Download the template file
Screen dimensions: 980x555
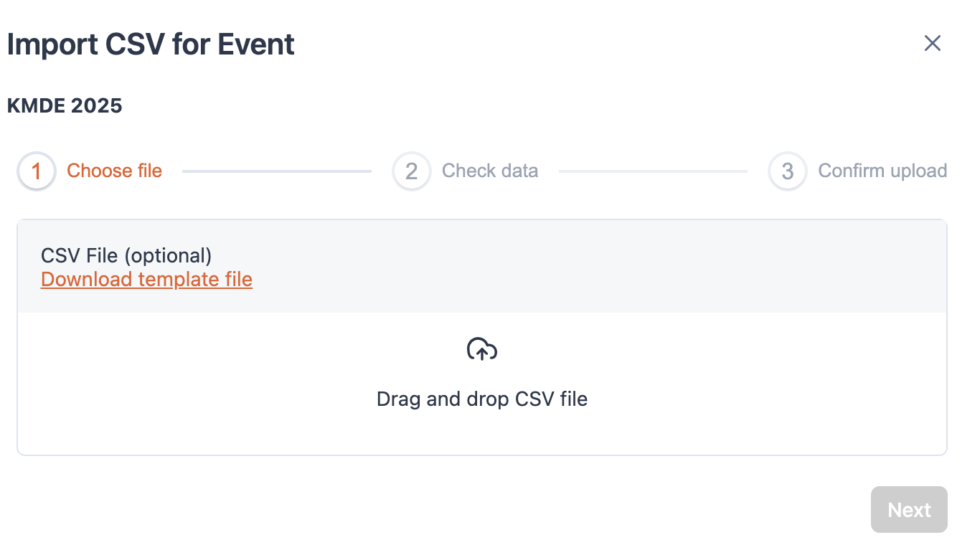coord(146,279)
